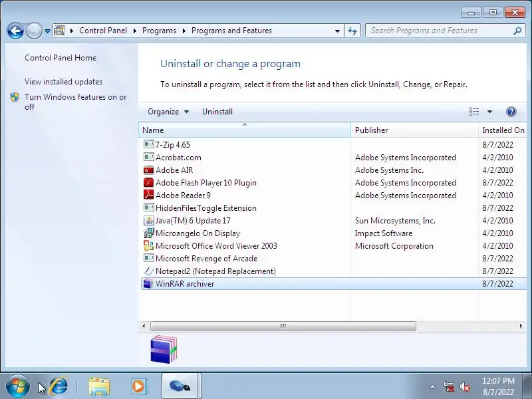Click the horizontal scrollbar thumb
Viewport: 532px width, 399px height.
pos(283,326)
